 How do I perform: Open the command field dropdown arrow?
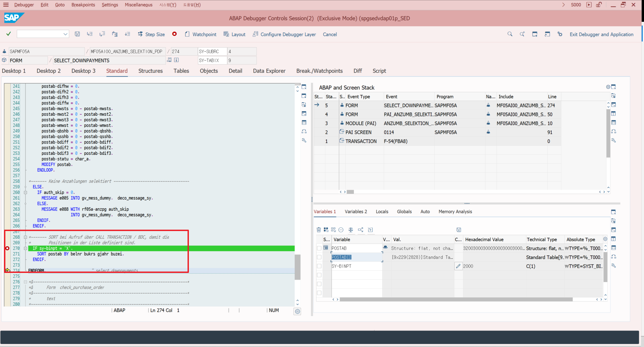65,34
